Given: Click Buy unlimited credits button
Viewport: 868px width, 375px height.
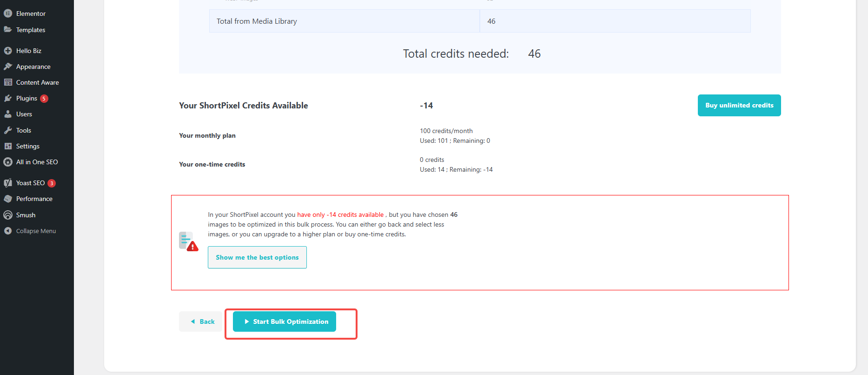Looking at the screenshot, I should coord(739,105).
